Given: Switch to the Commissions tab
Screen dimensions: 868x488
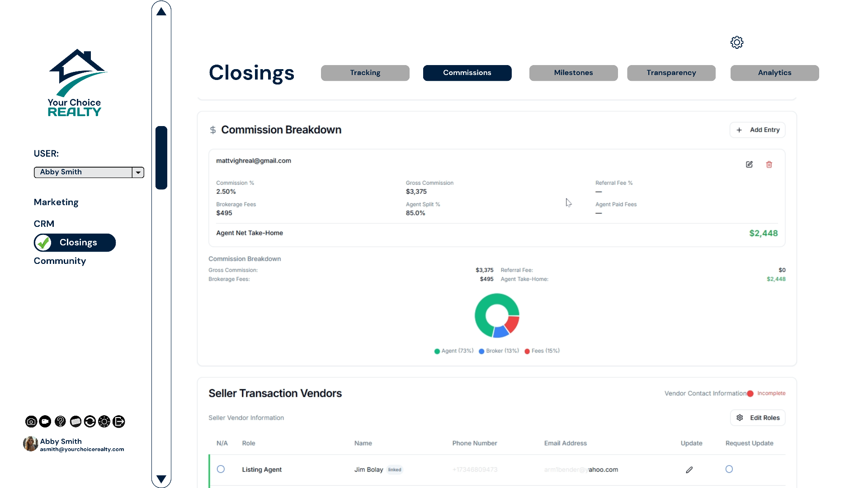Looking at the screenshot, I should click(467, 73).
